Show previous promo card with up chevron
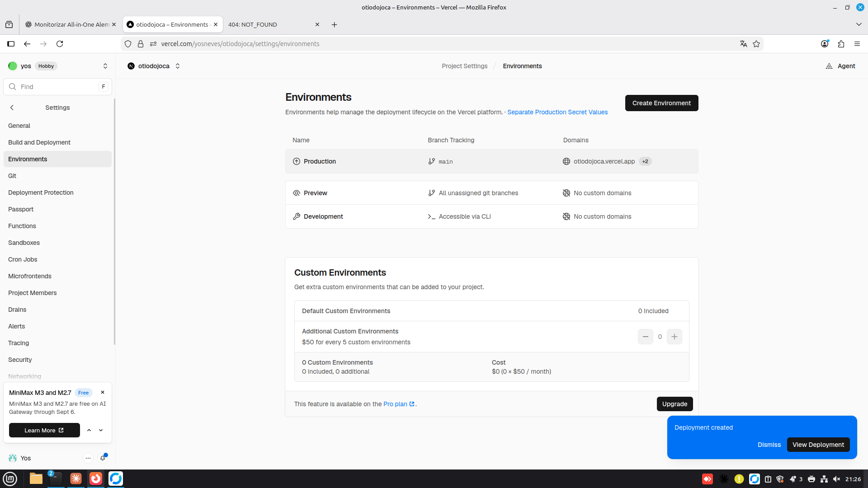The height and width of the screenshot is (488, 868). [x=89, y=430]
